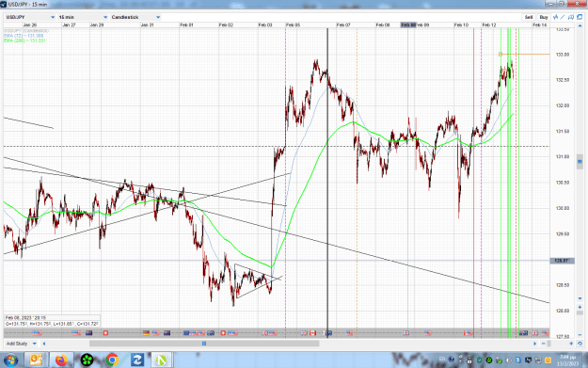The height and width of the screenshot is (368, 588).
Task: Click the EMA (72) legend label
Action: 24,36
